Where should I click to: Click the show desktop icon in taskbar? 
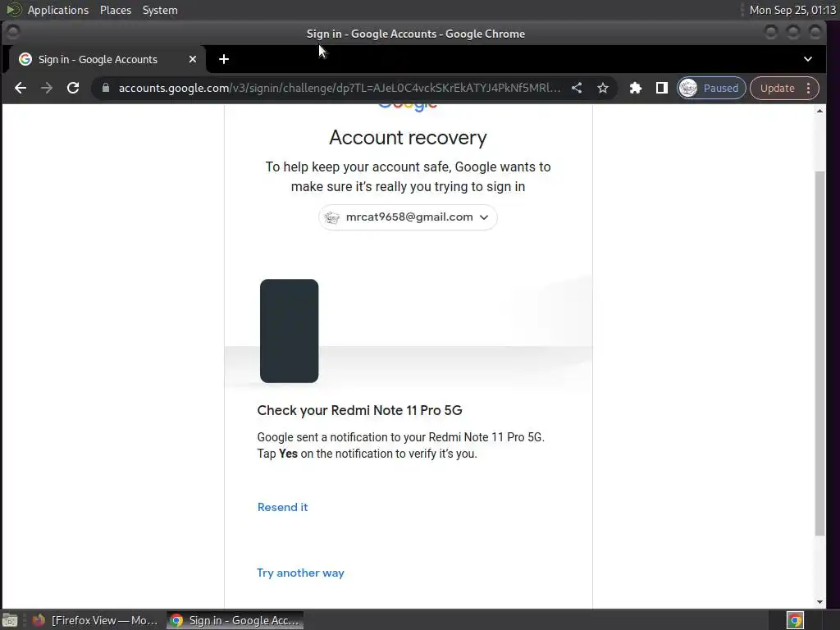pyautogui.click(x=10, y=620)
